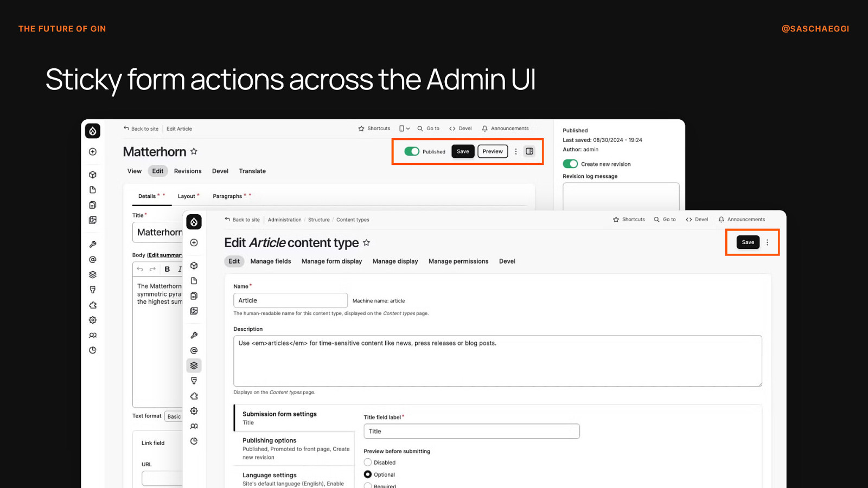Screen dimensions: 868x488
Task: Open the cube icon in the Article window sidebar
Action: pyautogui.click(x=194, y=266)
